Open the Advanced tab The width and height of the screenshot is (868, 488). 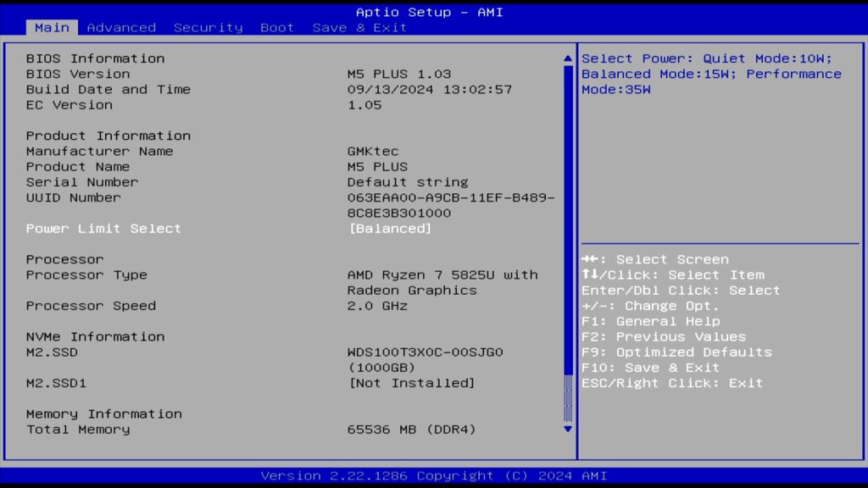tap(121, 28)
